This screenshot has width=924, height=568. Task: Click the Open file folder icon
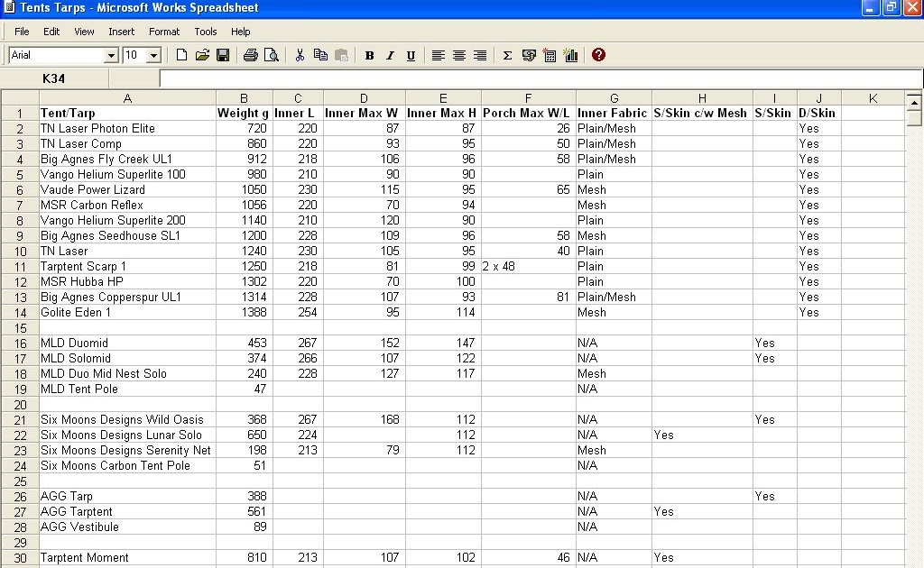tap(202, 55)
